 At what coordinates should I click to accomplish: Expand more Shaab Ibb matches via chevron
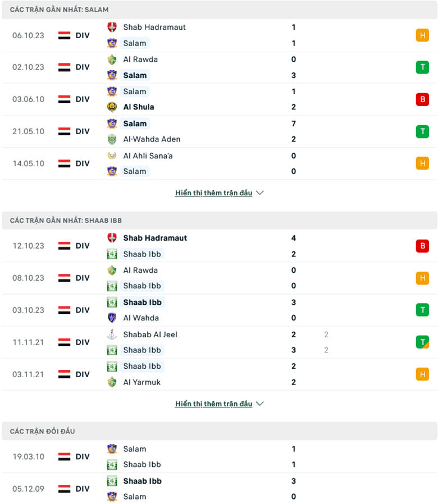[259, 404]
